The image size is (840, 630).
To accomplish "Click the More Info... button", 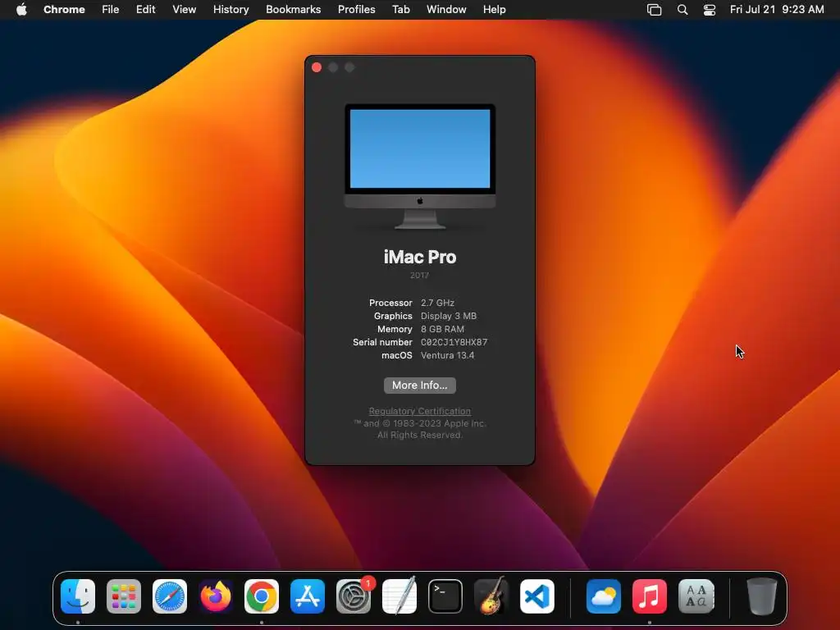I will pyautogui.click(x=420, y=386).
